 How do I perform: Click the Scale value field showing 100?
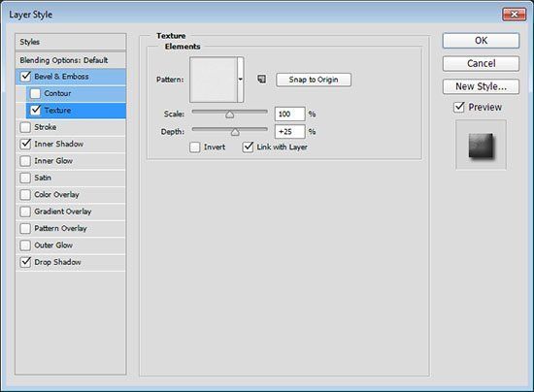290,114
